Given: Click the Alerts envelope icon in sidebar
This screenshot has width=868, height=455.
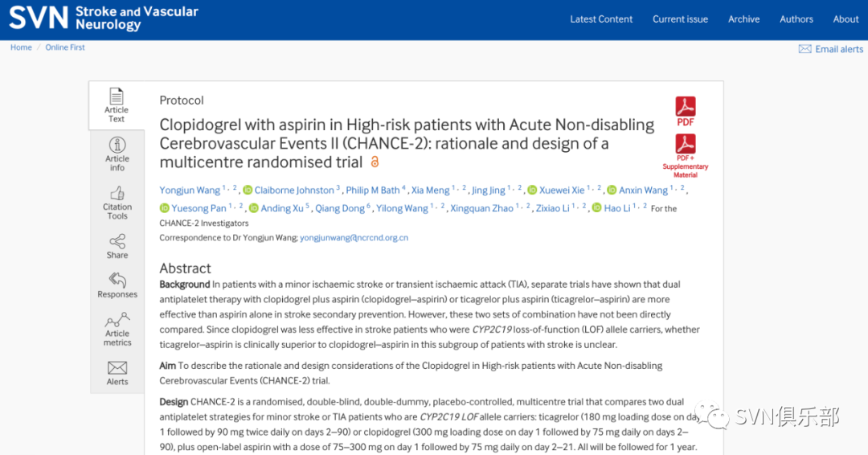Looking at the screenshot, I should coord(117,368).
